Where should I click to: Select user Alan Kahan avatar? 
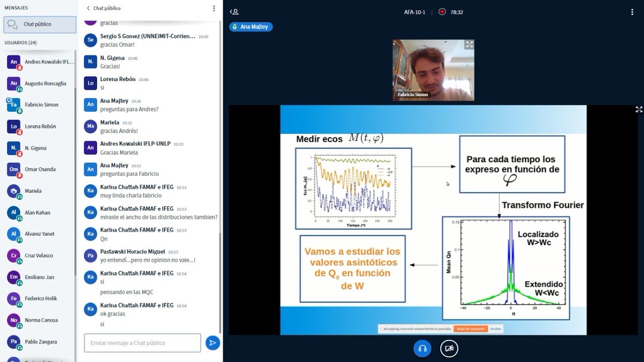tap(14, 213)
